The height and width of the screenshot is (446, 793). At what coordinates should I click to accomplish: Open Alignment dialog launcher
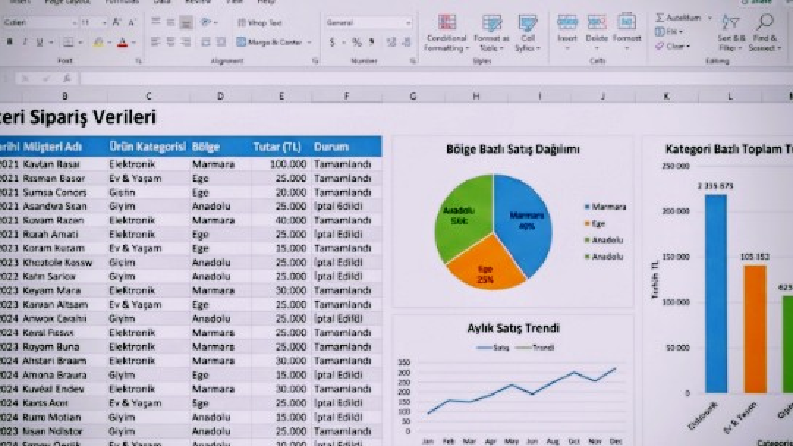coord(315,61)
